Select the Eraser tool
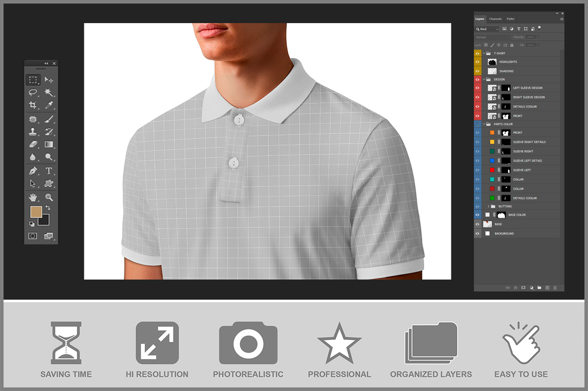 [33, 145]
